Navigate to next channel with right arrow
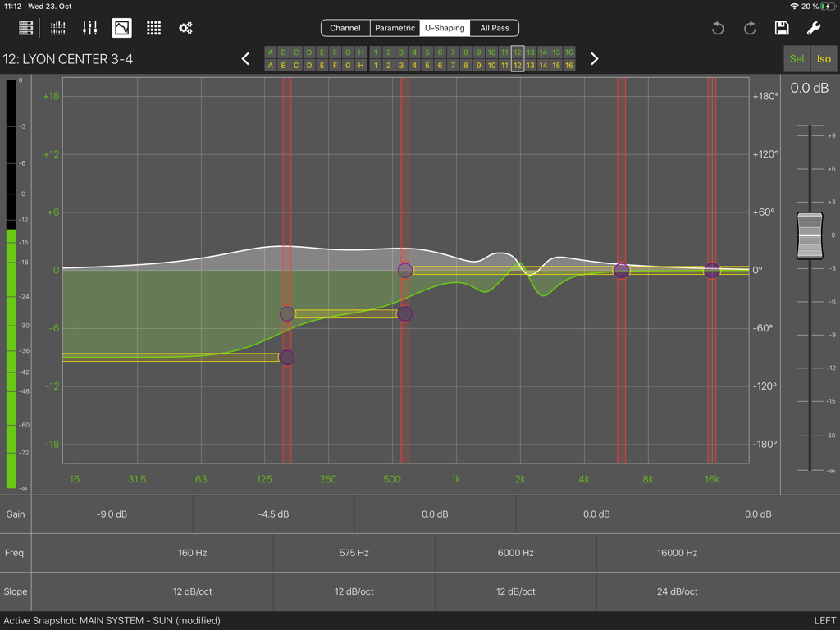 coord(595,58)
